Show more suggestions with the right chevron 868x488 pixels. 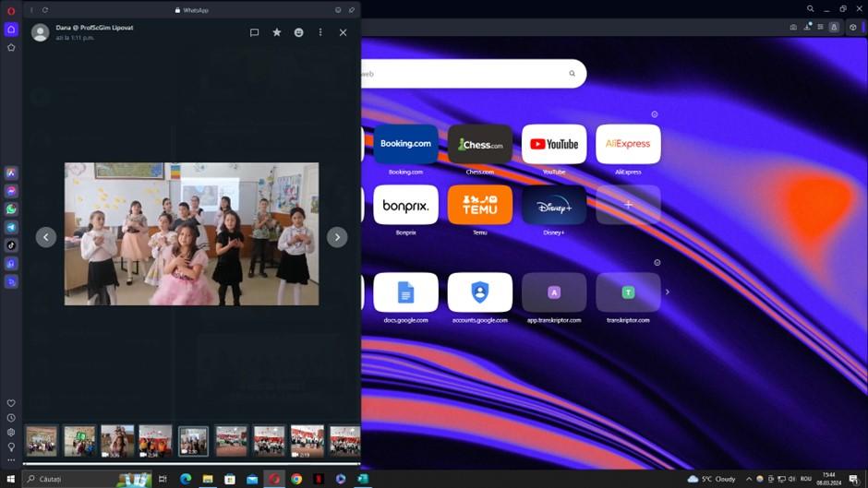coord(668,292)
